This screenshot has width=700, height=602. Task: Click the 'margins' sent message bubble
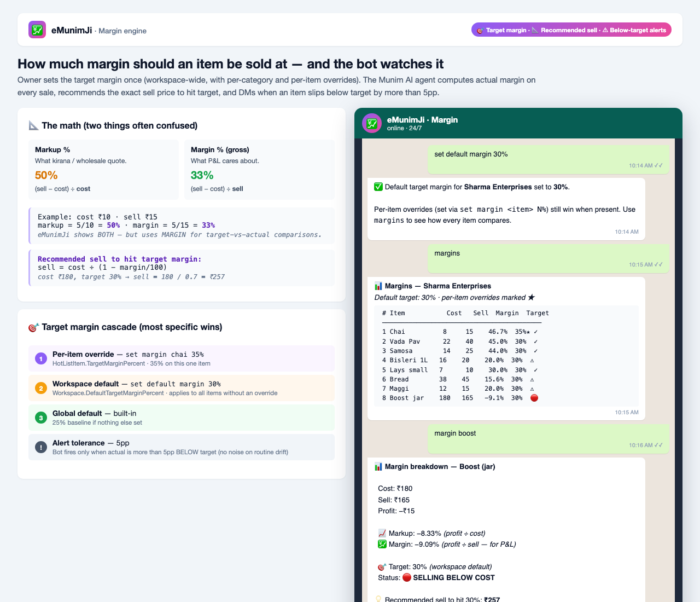coord(549,258)
